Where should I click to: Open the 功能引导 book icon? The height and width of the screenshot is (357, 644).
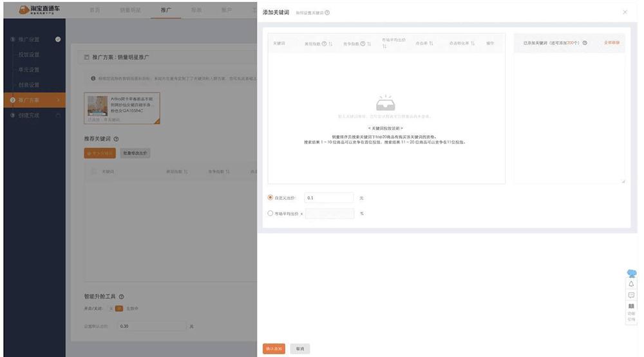(631, 307)
